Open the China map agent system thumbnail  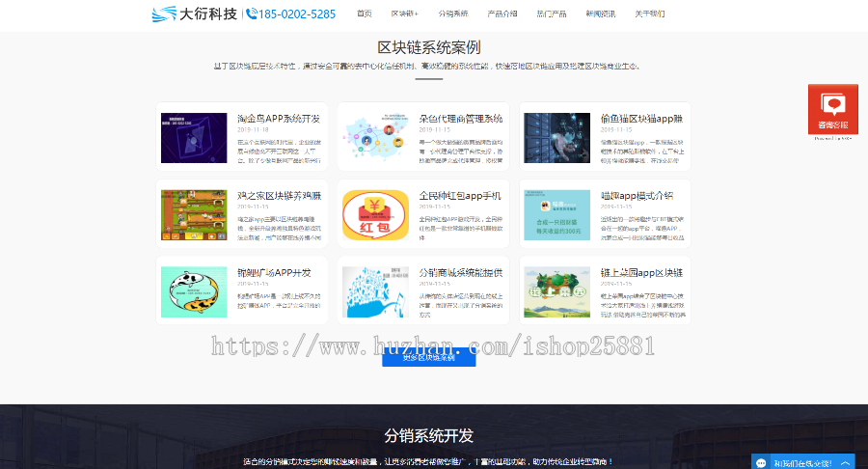pyautogui.click(x=375, y=138)
